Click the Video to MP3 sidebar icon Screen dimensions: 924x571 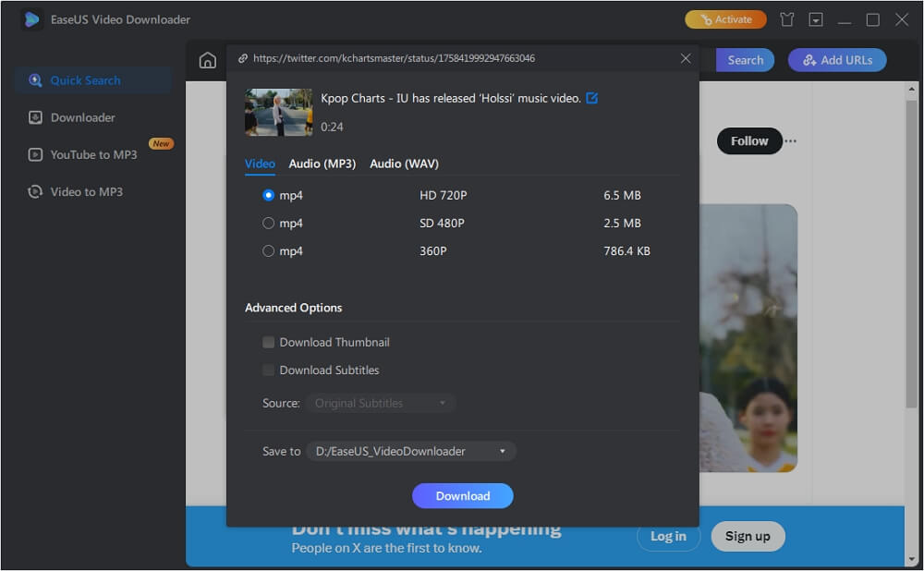[35, 192]
